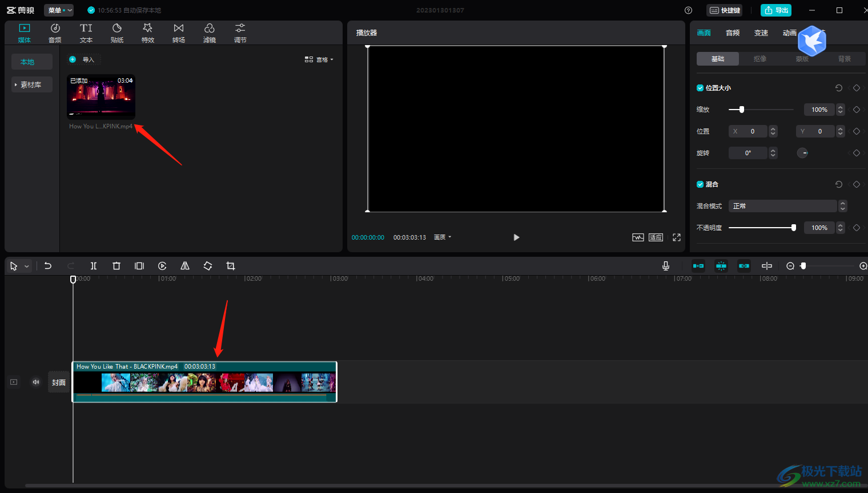The width and height of the screenshot is (868, 493).
Task: Open the selection tool dropdown arrow
Action: pyautogui.click(x=27, y=266)
